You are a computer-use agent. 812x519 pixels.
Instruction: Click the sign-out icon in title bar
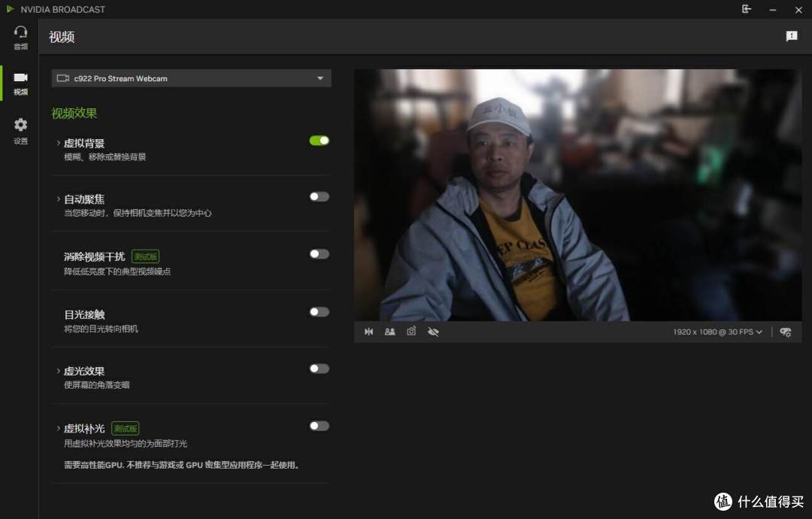(x=747, y=9)
